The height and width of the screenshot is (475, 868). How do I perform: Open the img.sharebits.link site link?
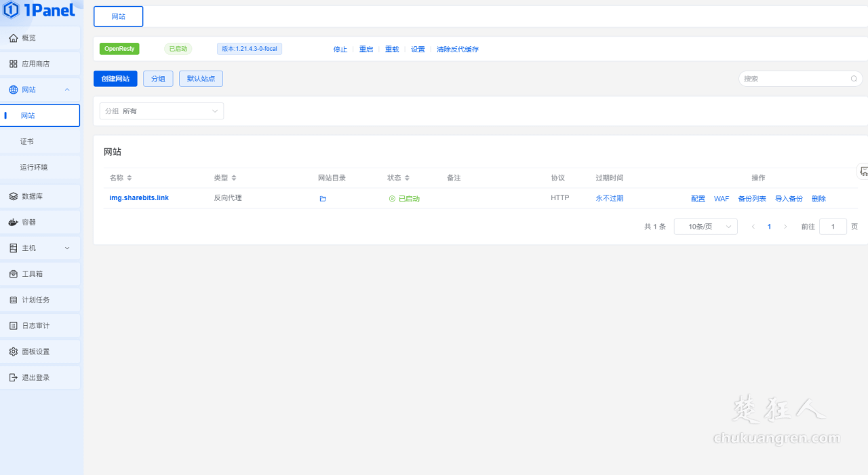coord(139,198)
